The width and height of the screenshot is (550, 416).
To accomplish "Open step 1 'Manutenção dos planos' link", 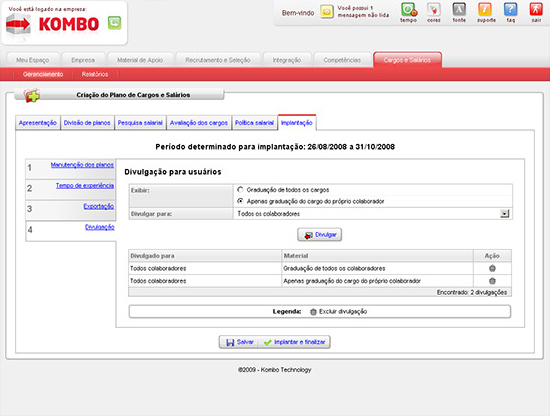I will [x=82, y=165].
